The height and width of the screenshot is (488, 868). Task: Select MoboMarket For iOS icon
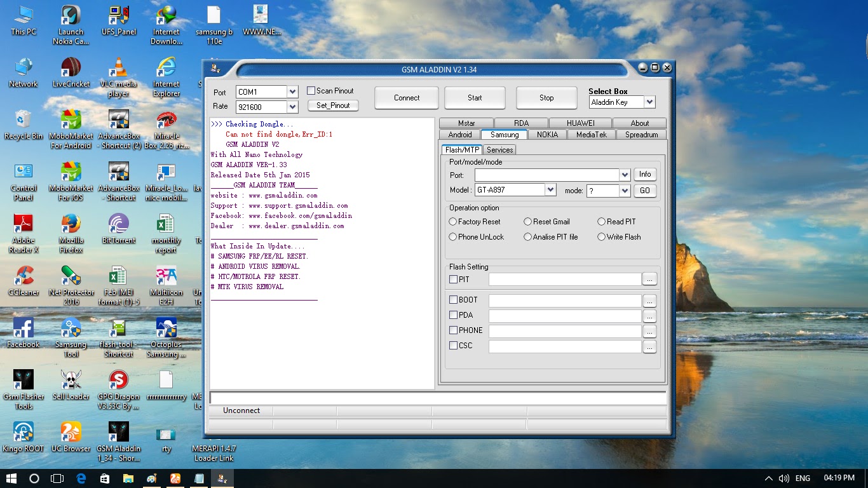click(71, 182)
